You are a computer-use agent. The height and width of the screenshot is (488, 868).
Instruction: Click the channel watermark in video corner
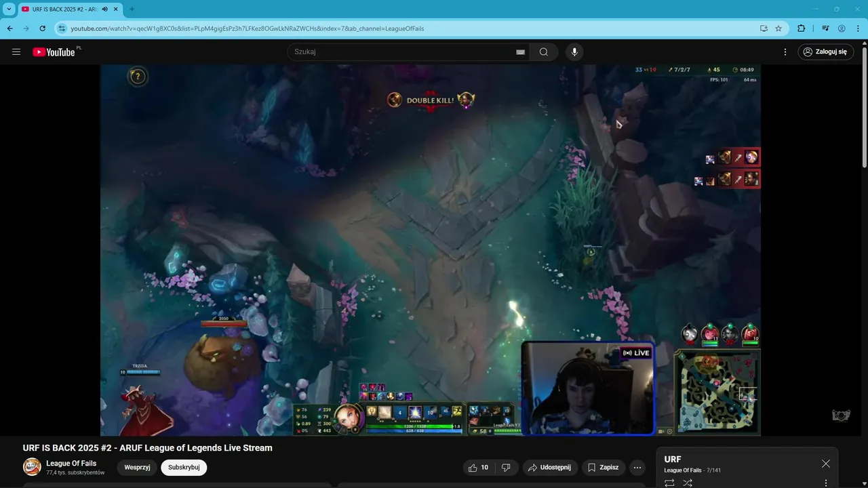pos(841,415)
